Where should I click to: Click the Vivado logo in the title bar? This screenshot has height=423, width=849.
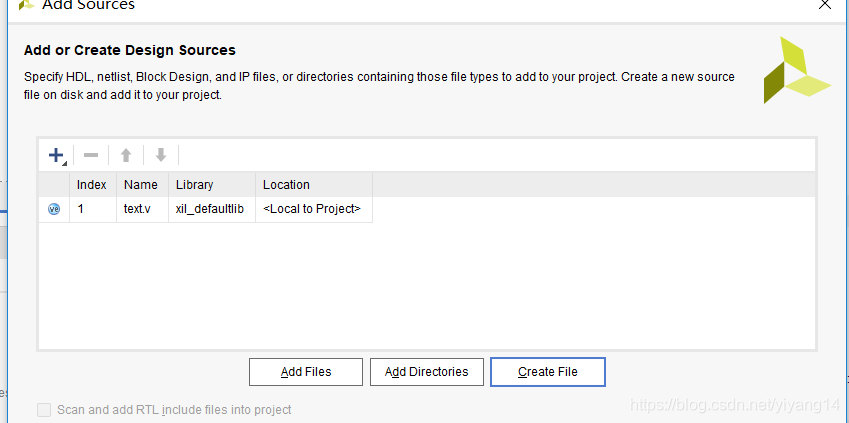pyautogui.click(x=26, y=4)
